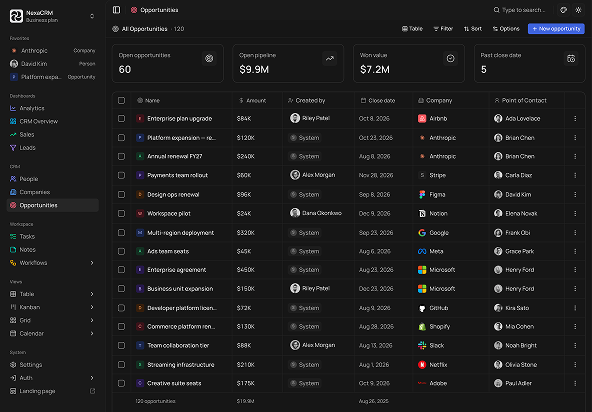Expand the Workflows submenu chevron
The height and width of the screenshot is (412, 592).
click(x=92, y=263)
